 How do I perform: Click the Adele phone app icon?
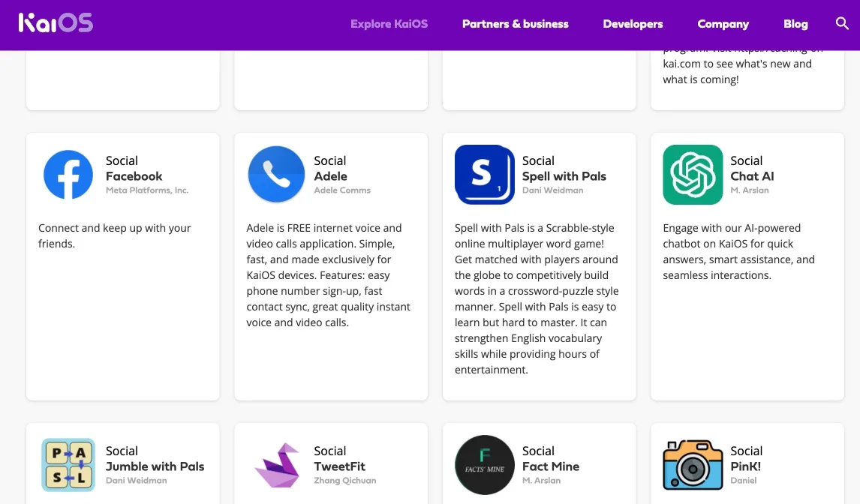point(276,175)
